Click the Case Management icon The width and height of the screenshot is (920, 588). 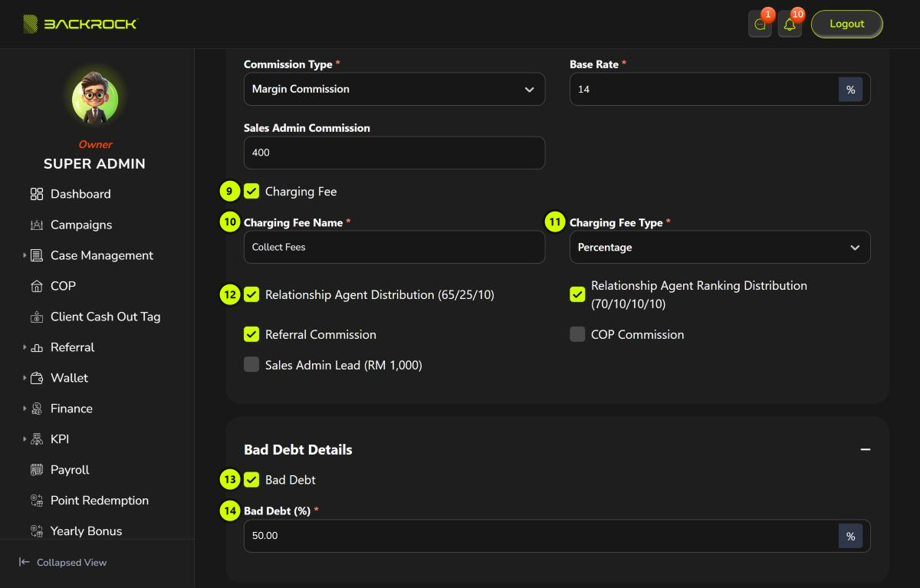(x=37, y=255)
